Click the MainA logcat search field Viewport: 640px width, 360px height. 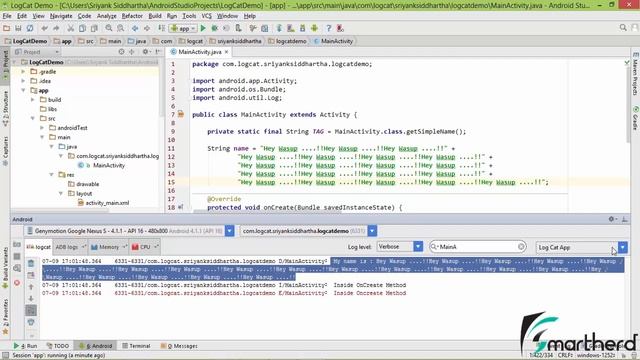pos(477,247)
